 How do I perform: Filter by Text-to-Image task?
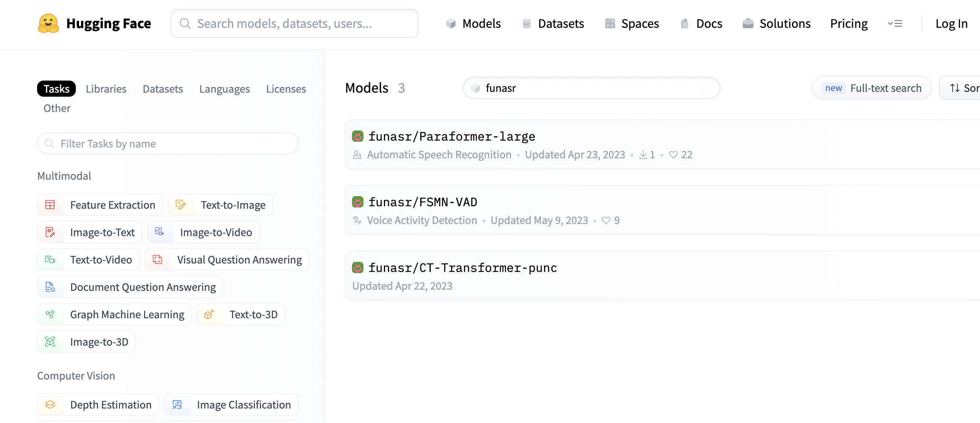click(220, 205)
